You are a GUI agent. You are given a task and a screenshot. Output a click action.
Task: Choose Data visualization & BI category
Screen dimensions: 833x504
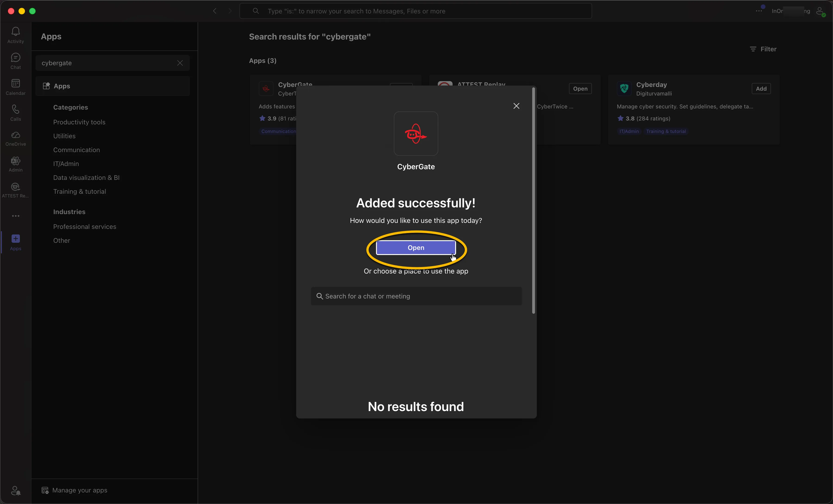click(86, 177)
